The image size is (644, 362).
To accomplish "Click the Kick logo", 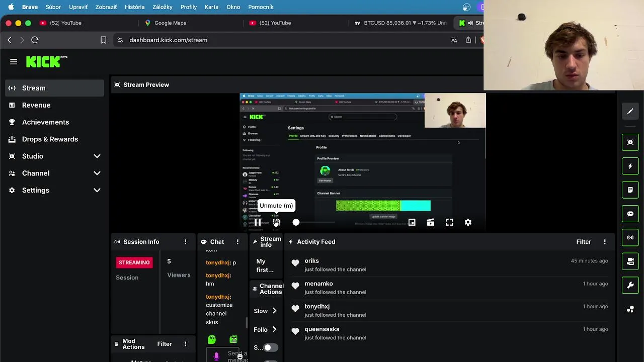I will (x=47, y=61).
